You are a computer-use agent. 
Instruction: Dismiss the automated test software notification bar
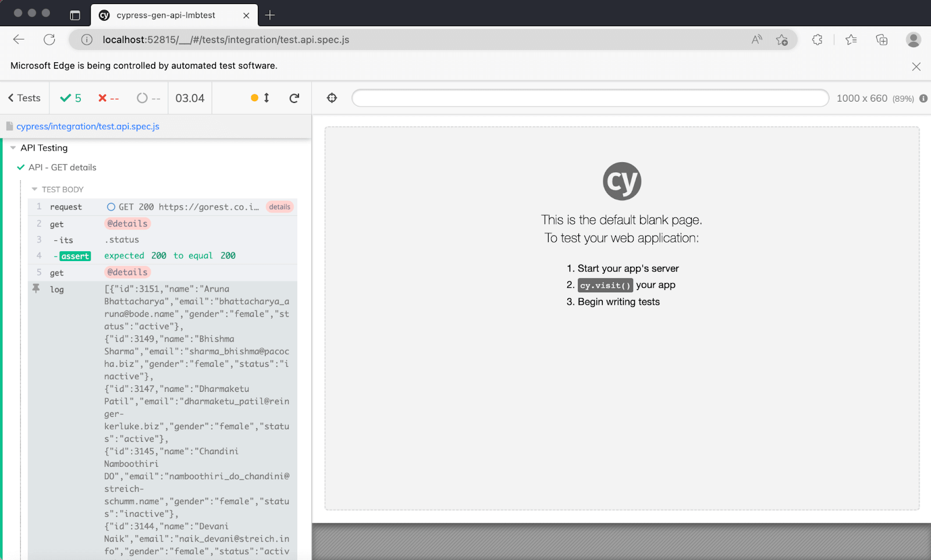[916, 66]
